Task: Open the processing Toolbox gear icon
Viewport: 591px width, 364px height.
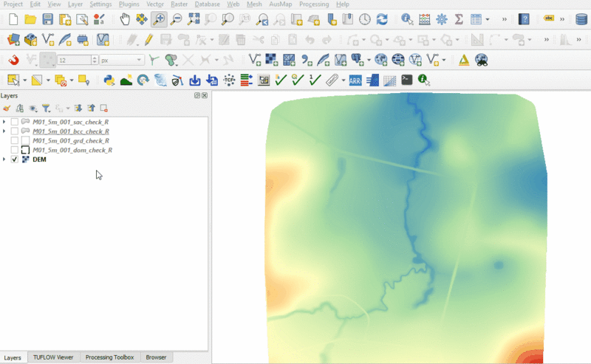Action: 442,19
